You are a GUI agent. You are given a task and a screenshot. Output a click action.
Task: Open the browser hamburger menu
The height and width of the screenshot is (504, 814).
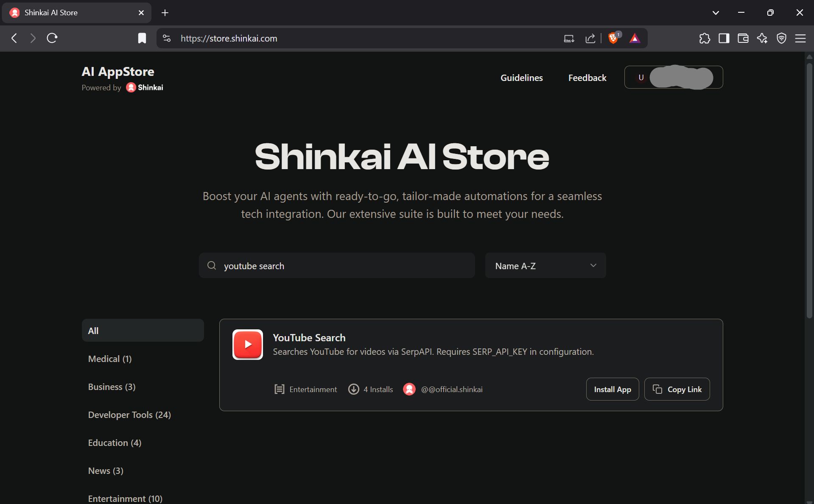click(x=800, y=38)
